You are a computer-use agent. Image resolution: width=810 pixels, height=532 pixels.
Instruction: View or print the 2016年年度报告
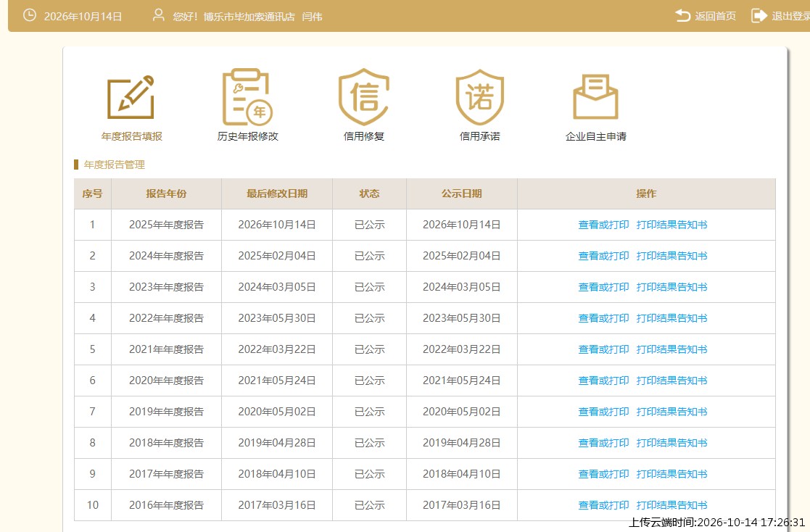[x=603, y=505]
